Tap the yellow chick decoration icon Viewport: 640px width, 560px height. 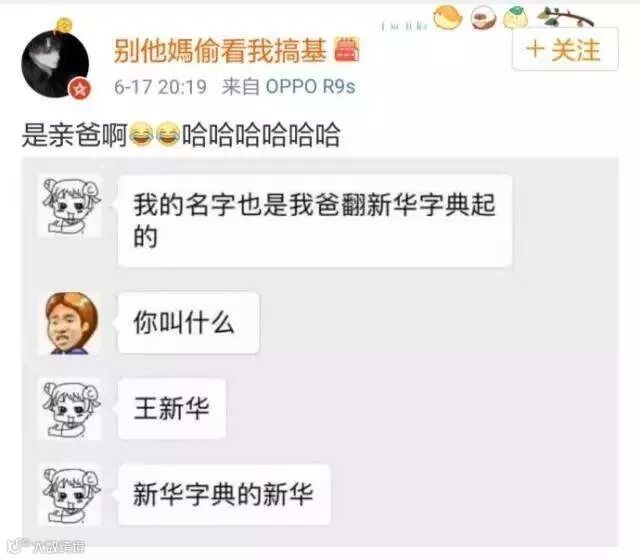[x=447, y=18]
